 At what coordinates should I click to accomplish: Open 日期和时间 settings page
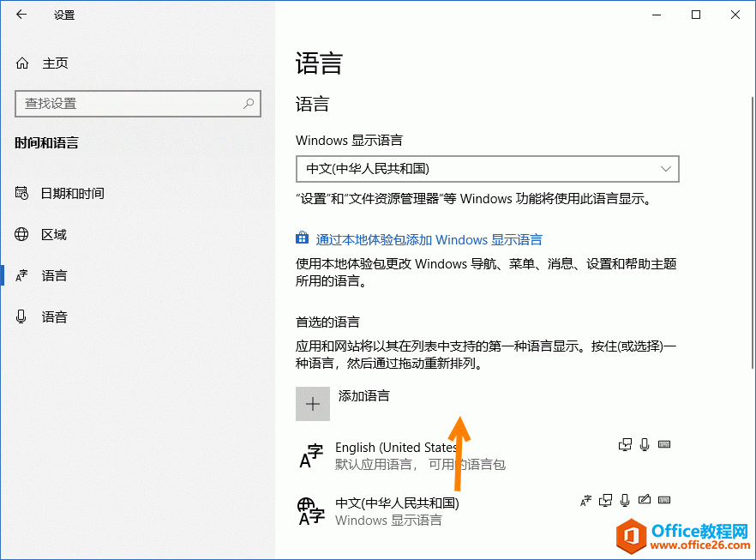point(72,194)
